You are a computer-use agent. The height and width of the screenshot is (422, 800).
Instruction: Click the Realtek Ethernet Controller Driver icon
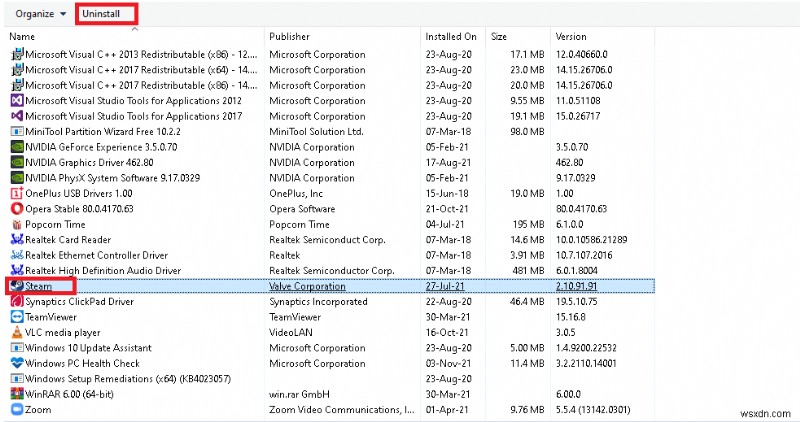pos(17,255)
